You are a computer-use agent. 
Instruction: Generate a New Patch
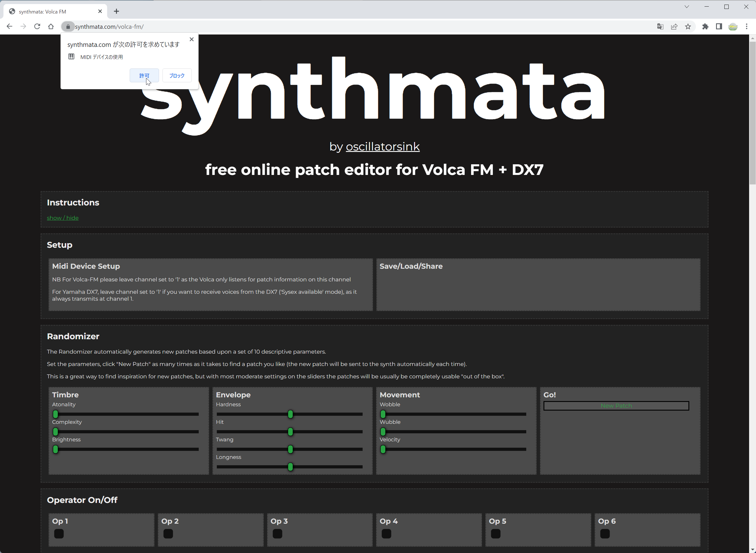(x=616, y=406)
